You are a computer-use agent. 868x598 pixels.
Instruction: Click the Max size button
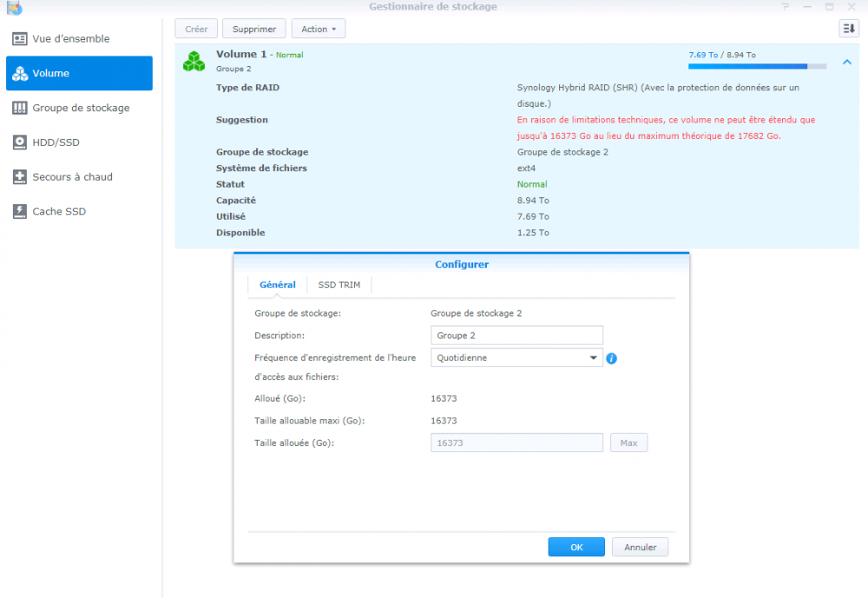coord(628,443)
